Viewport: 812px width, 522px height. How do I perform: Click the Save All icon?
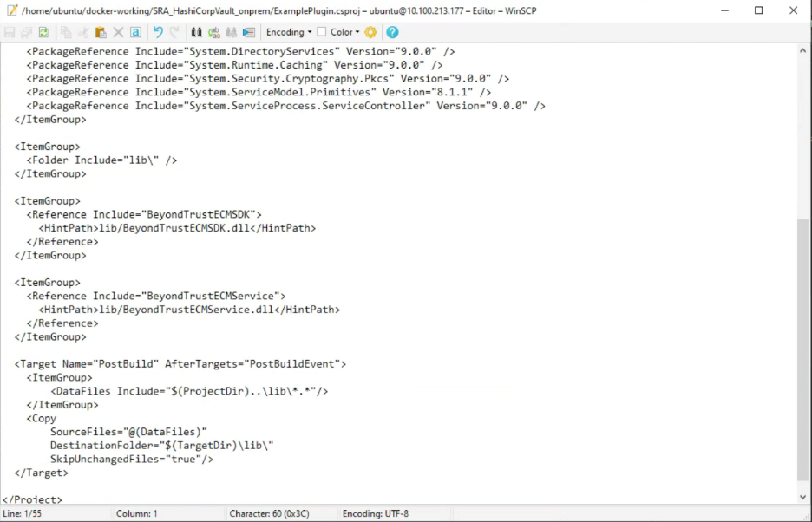pyautogui.click(x=26, y=32)
